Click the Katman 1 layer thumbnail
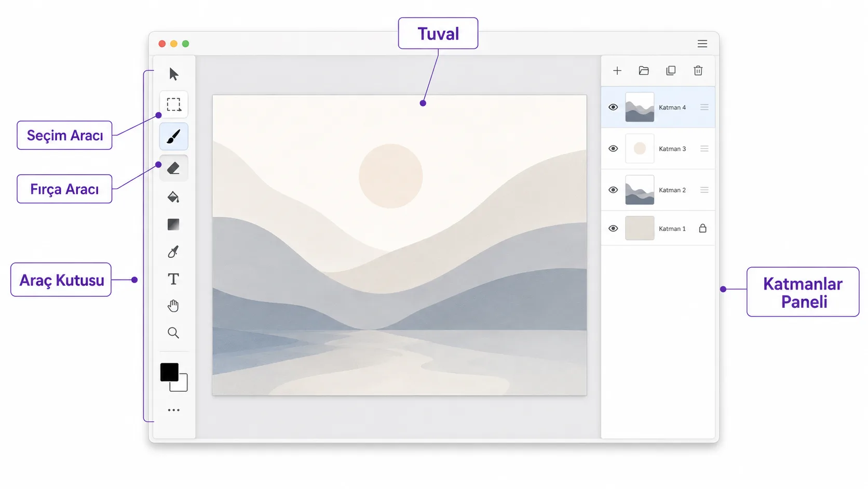This screenshot has width=868, height=489. pos(640,228)
